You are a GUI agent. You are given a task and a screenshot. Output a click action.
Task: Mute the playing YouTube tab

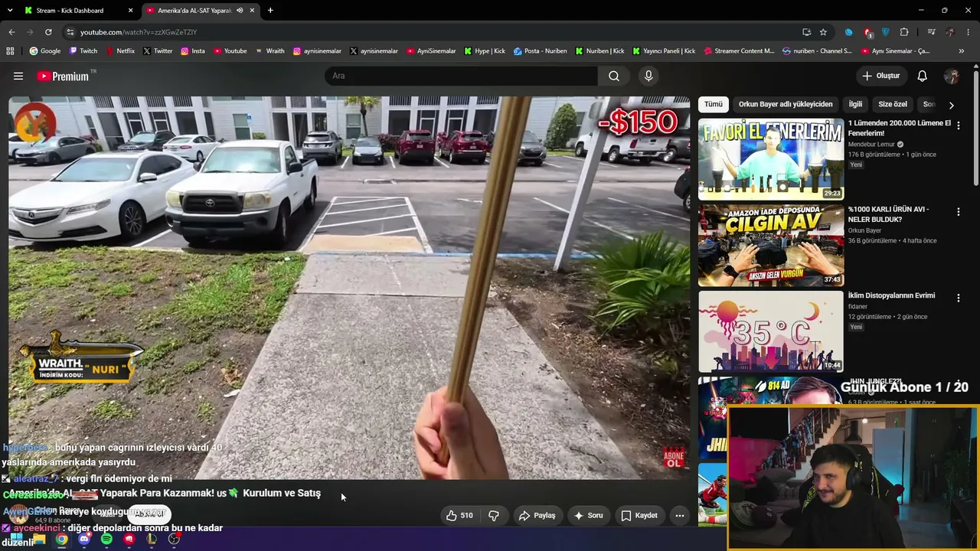[x=240, y=11]
